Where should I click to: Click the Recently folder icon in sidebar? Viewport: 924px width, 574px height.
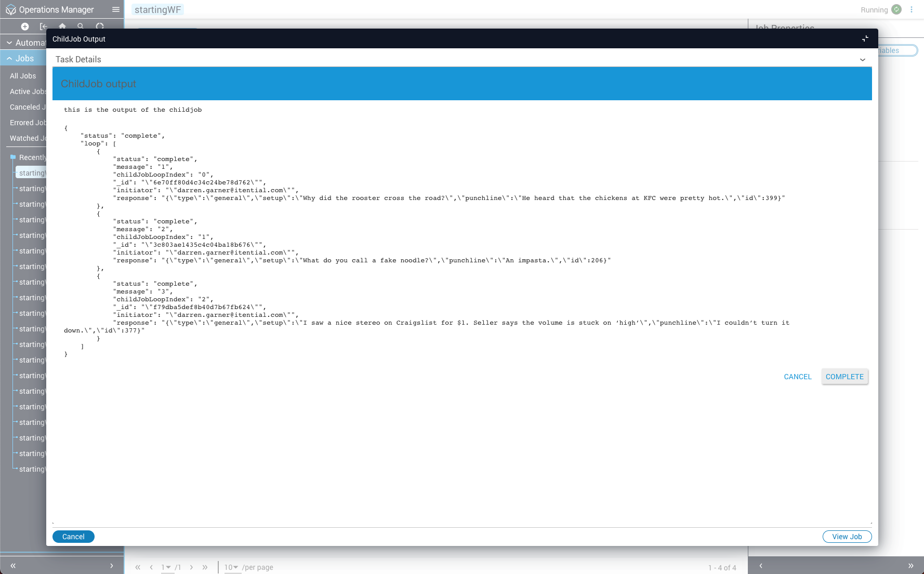point(13,157)
